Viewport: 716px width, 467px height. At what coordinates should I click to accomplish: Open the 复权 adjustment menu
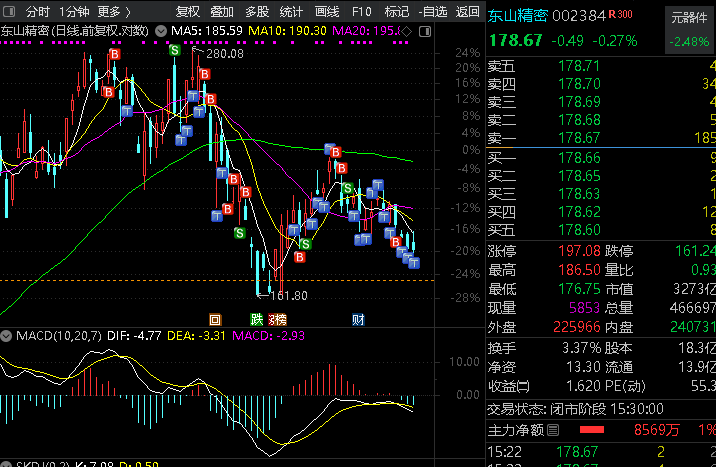tap(188, 11)
